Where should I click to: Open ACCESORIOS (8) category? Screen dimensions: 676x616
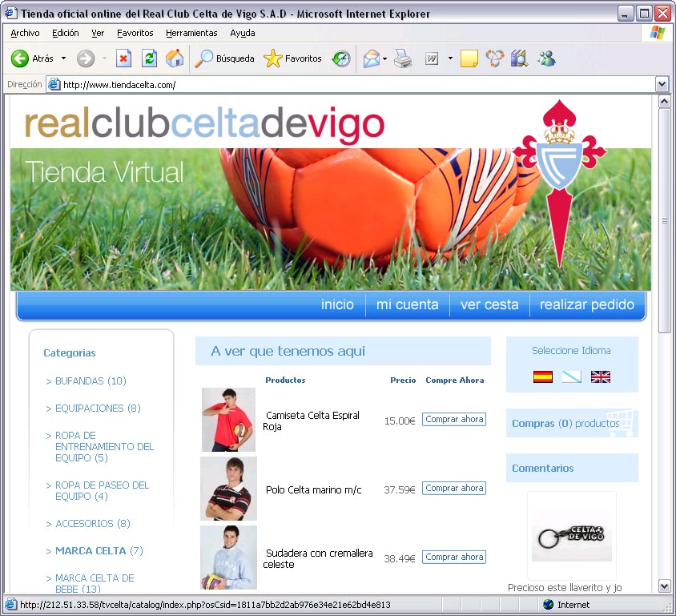coord(93,523)
